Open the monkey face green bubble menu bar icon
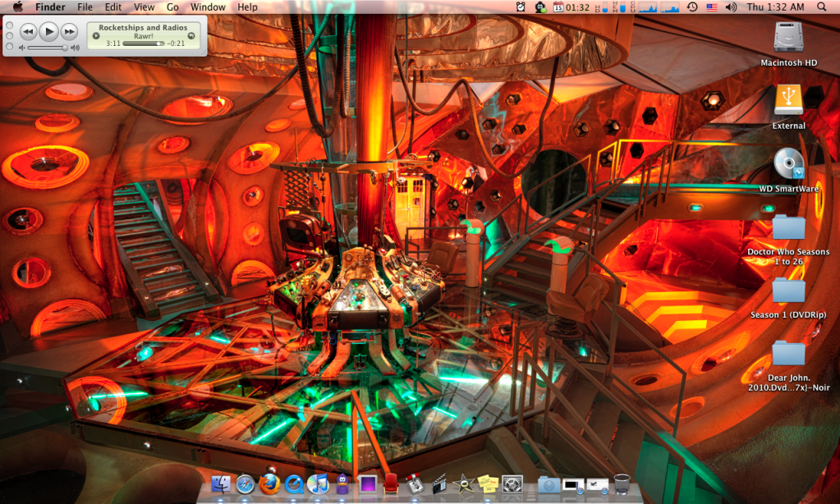Screen dimensions: 840x504 point(540,7)
